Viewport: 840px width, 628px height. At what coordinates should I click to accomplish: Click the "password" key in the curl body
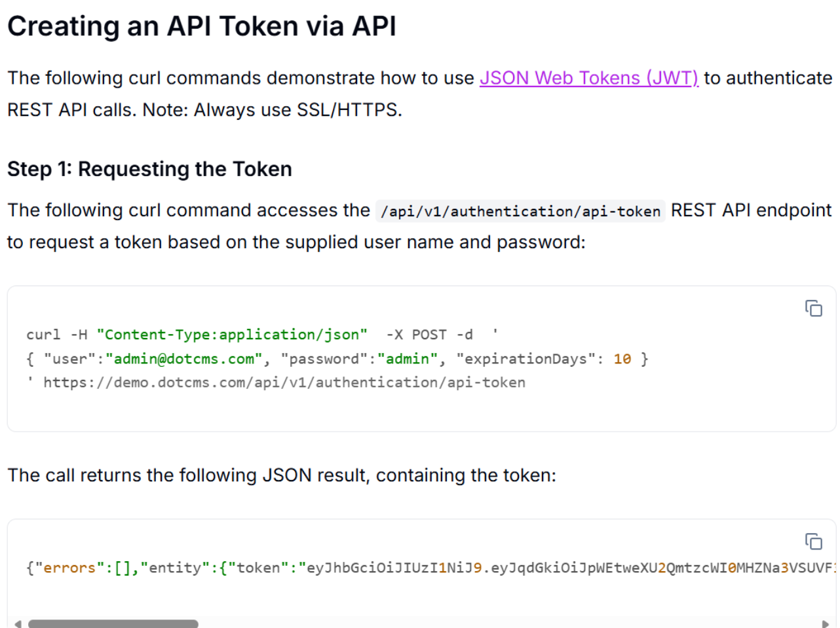[324, 359]
